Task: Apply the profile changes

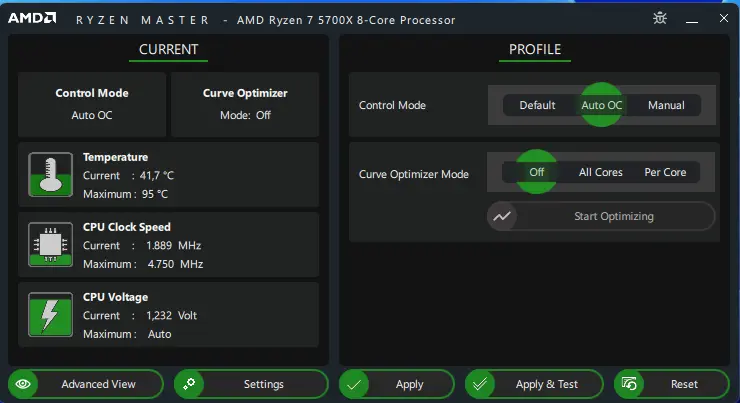Action: [x=397, y=385]
